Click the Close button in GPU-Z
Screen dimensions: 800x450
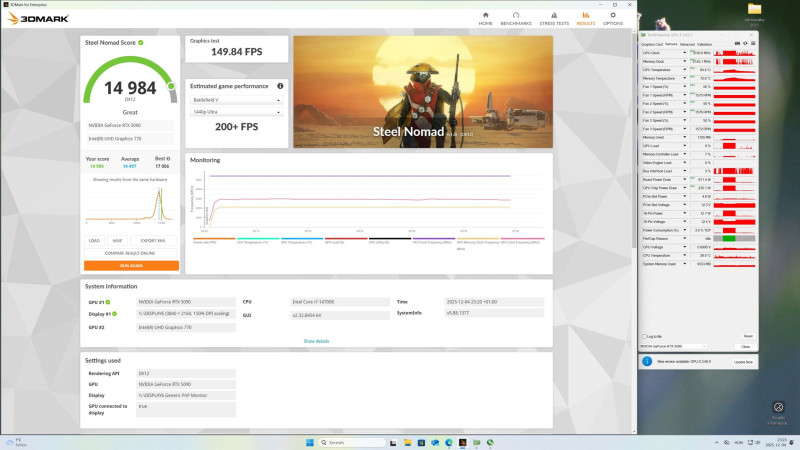pos(745,346)
